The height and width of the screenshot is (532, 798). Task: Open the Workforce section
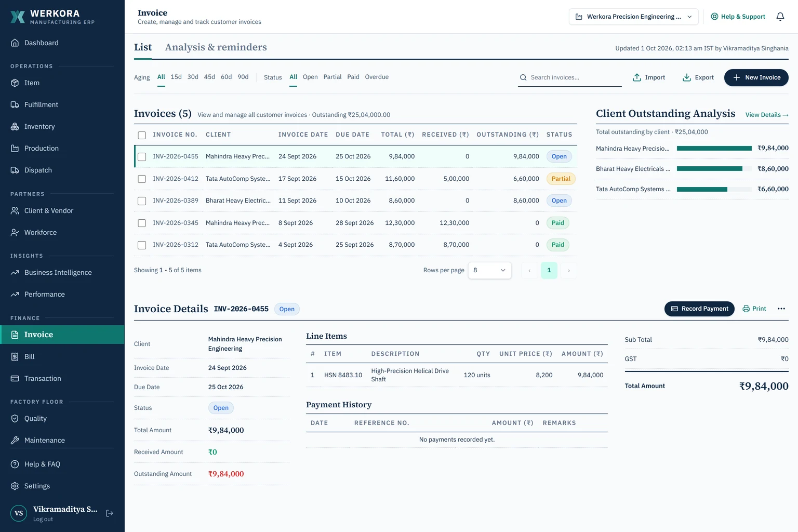tap(62, 232)
